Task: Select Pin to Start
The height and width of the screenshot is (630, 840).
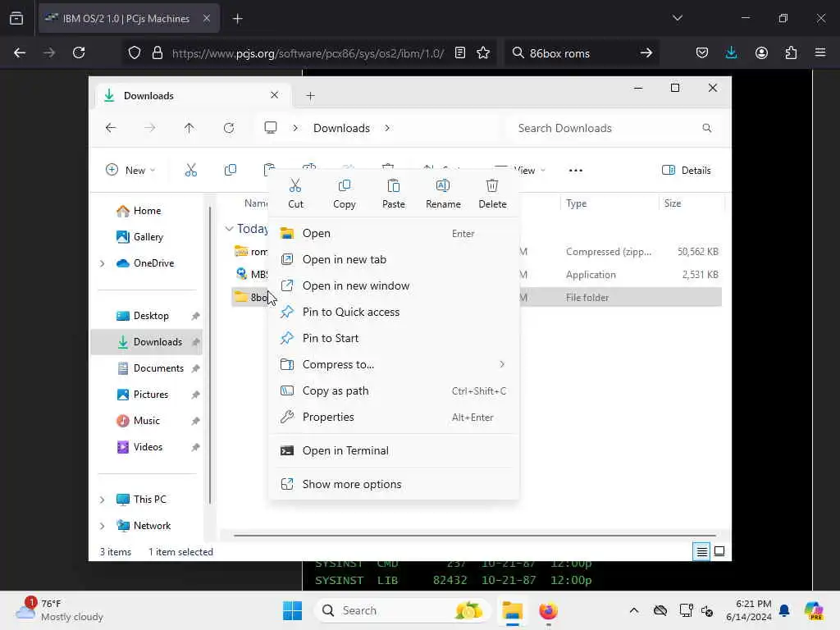Action: click(394, 339)
